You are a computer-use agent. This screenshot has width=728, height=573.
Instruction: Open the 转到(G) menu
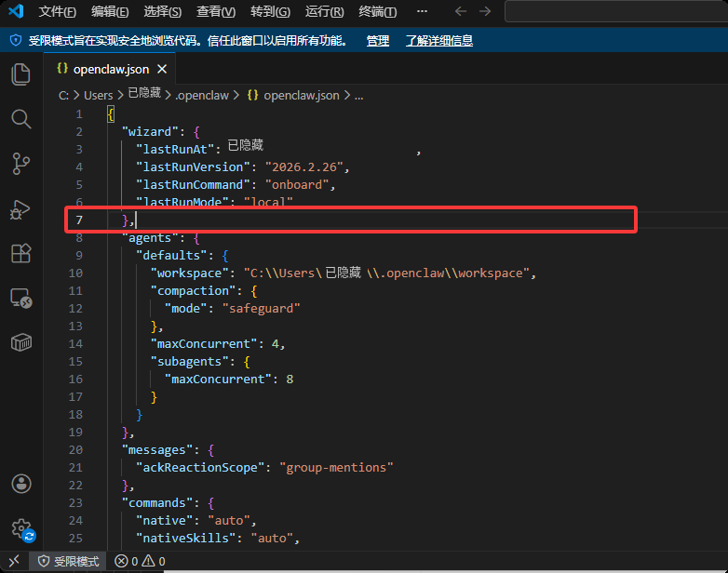[270, 11]
